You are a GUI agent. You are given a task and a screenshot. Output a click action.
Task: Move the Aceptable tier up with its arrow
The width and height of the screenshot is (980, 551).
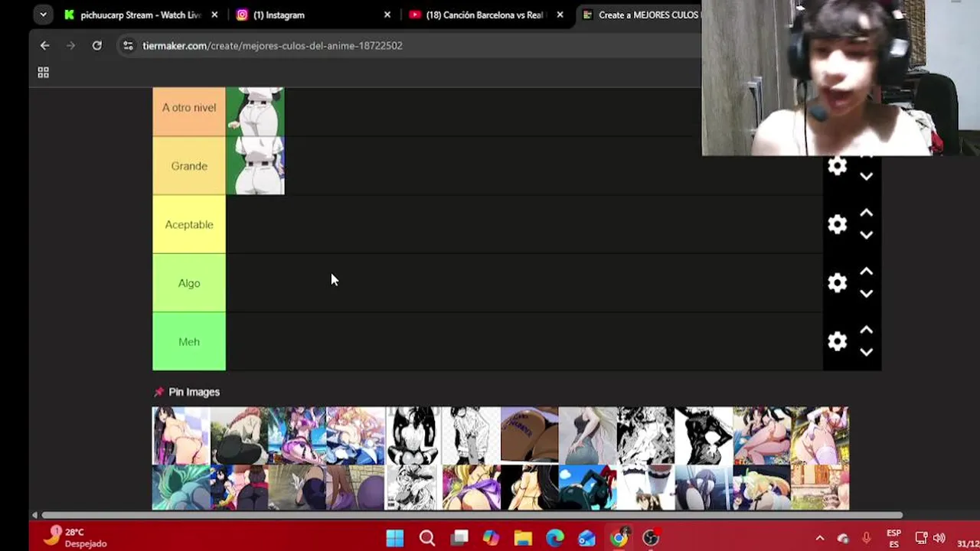866,213
